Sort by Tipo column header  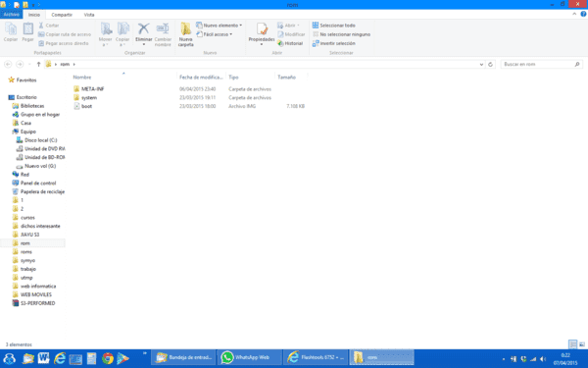233,77
